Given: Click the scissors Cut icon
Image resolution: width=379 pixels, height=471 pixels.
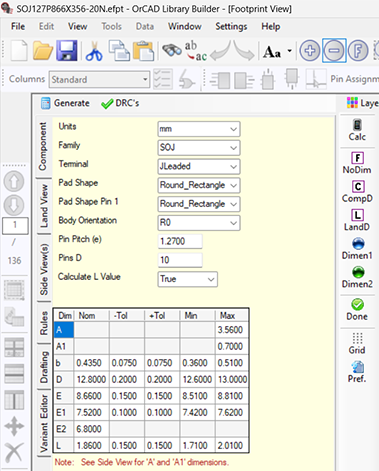Looking at the screenshot, I should (x=94, y=51).
